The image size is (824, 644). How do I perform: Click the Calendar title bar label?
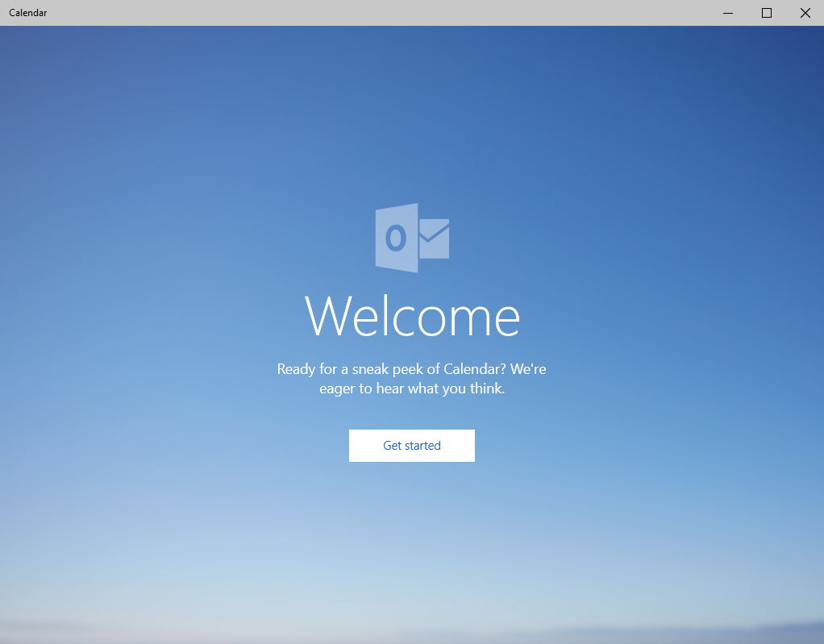pyautogui.click(x=28, y=13)
